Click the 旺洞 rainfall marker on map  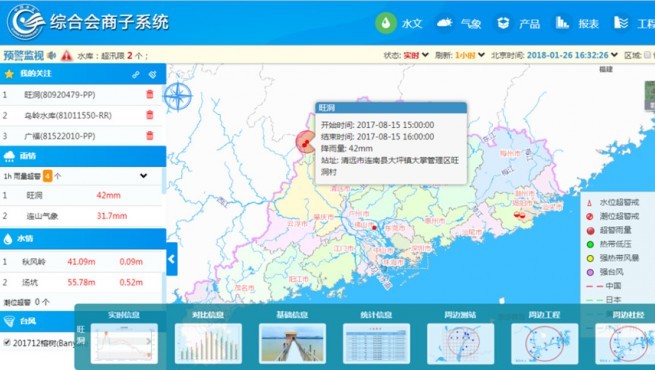coord(306,143)
